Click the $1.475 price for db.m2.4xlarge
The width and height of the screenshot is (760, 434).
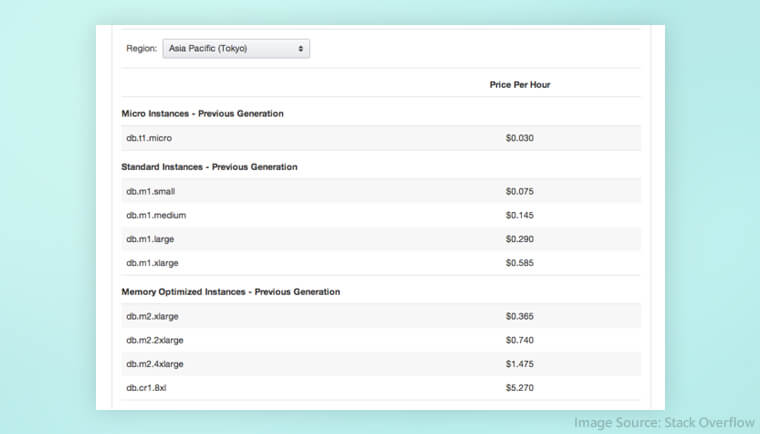[x=519, y=364]
